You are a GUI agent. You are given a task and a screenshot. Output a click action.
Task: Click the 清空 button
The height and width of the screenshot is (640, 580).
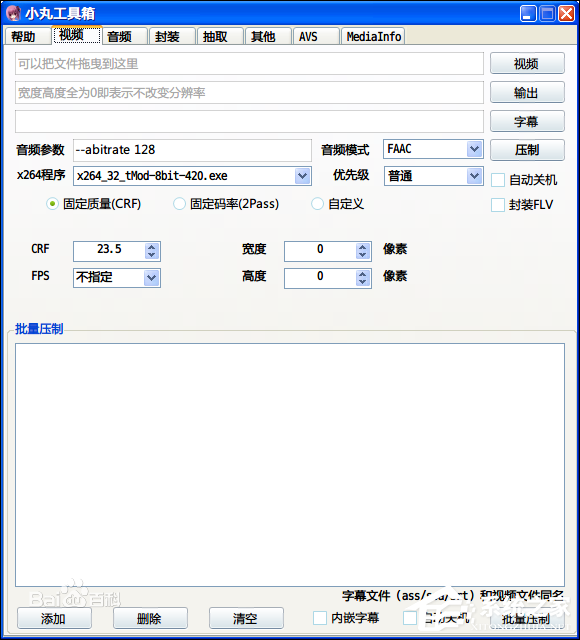pyautogui.click(x=246, y=618)
